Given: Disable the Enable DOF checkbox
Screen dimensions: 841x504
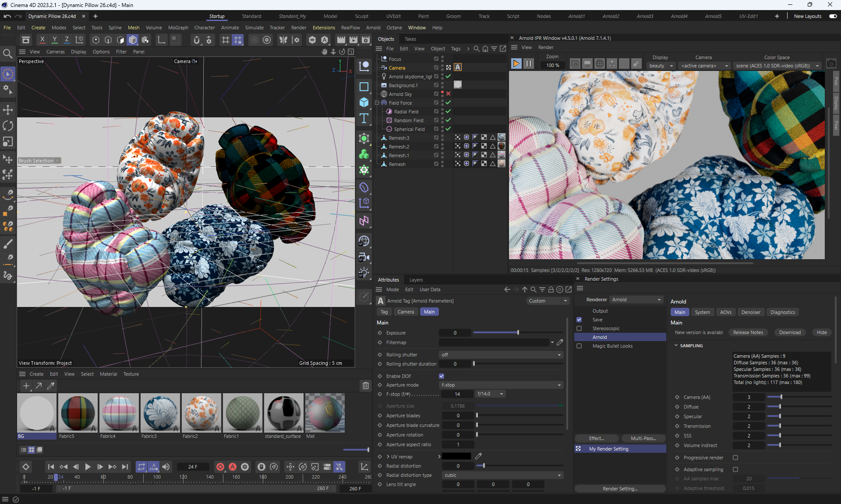Looking at the screenshot, I should click(x=442, y=376).
